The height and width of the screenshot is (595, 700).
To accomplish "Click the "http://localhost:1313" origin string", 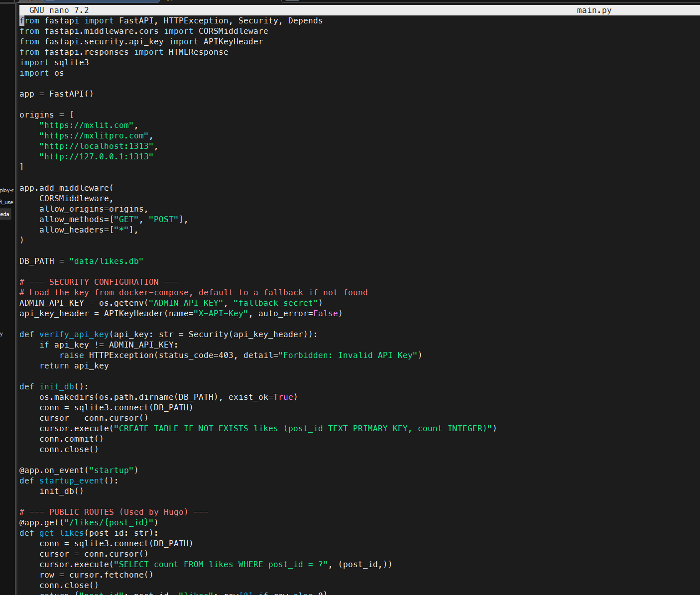I will 96,146.
